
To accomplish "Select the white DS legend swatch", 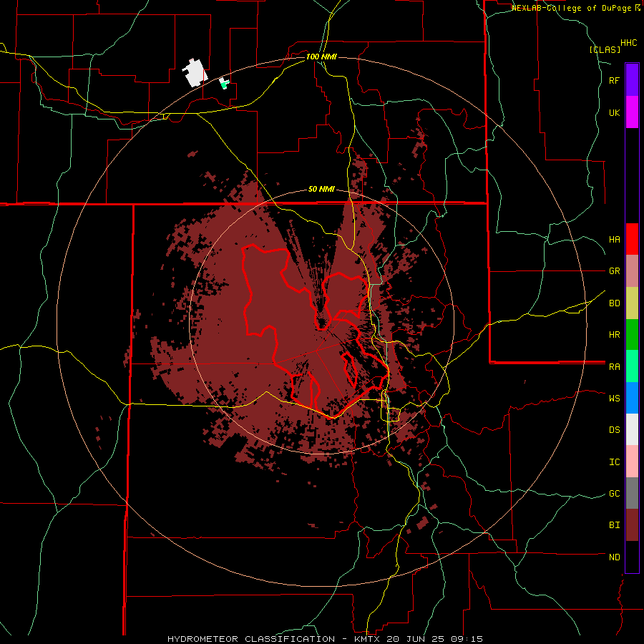I will 632,429.
